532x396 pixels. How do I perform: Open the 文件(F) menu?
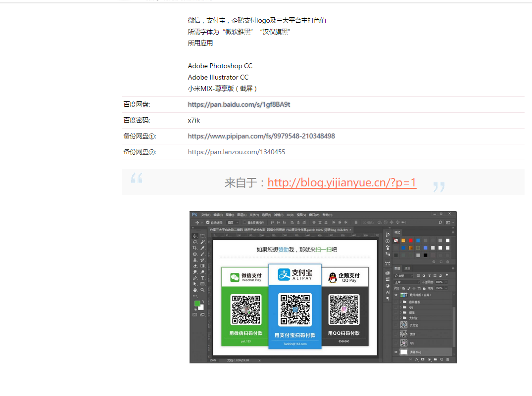205,215
